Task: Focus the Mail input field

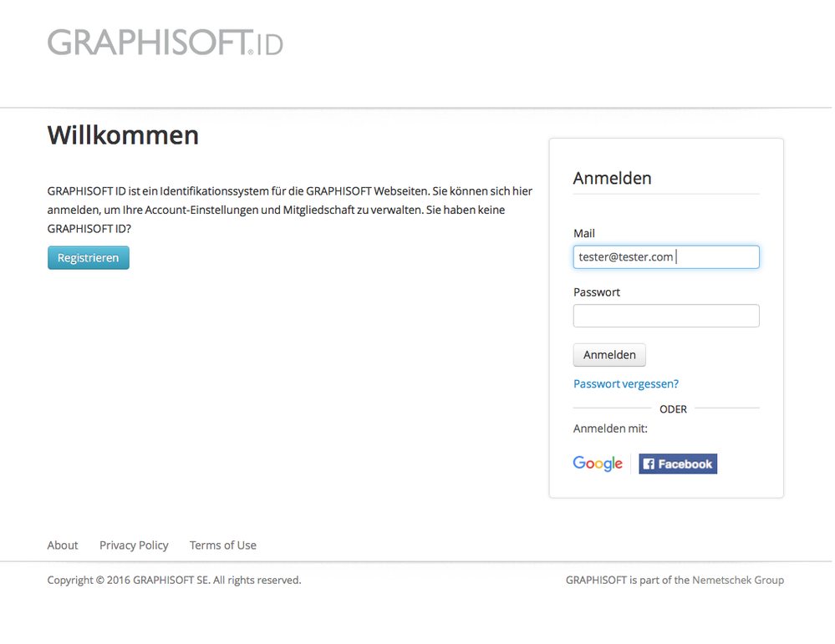Action: pyautogui.click(x=666, y=257)
